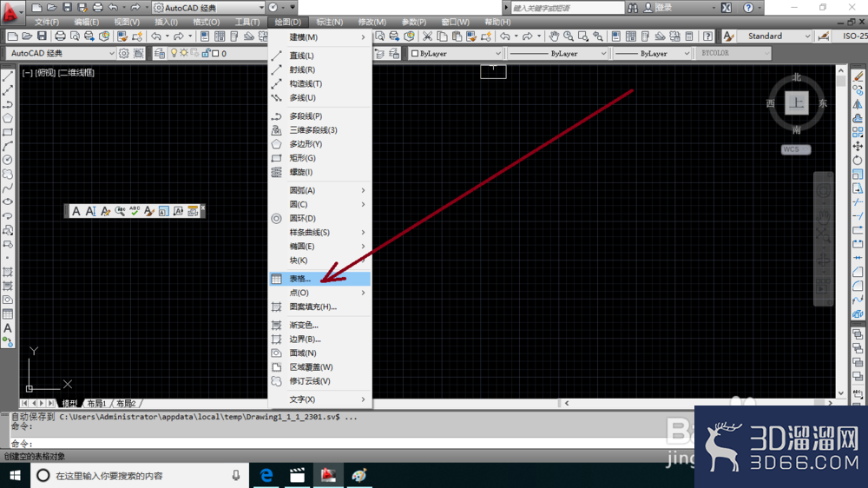The image size is (868, 488).
Task: Click Plot print icon in quick access toolbar
Action: 98,8
